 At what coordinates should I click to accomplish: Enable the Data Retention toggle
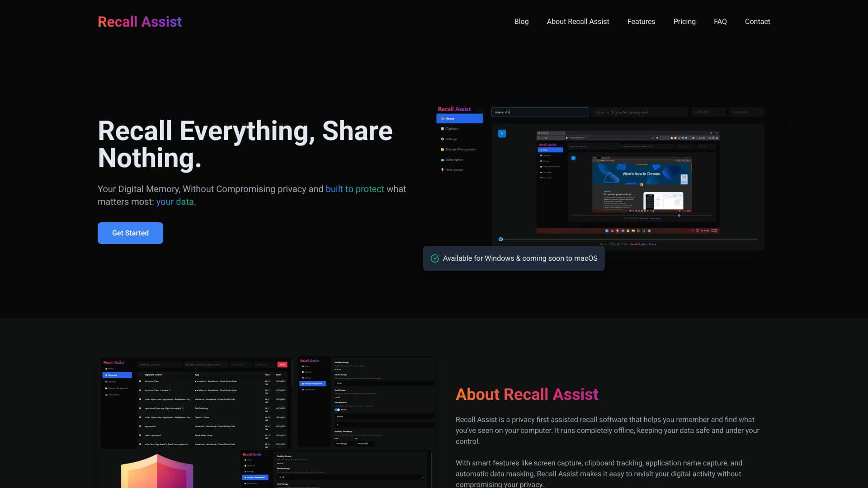coord(337,410)
